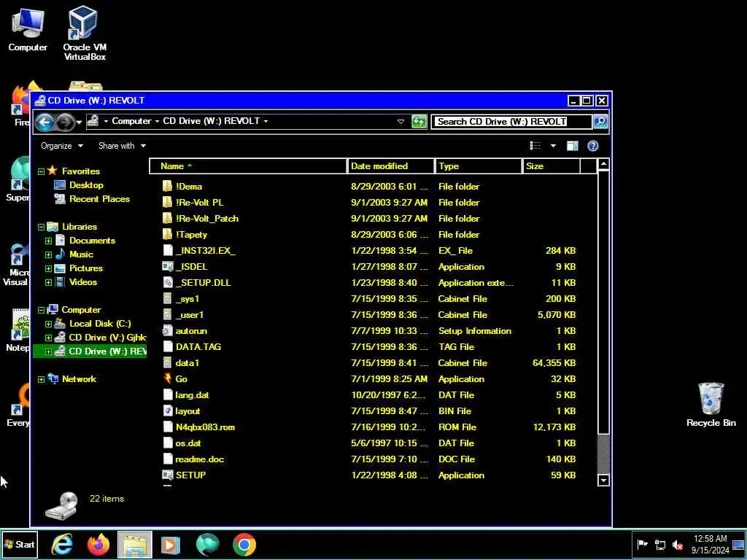Open the address bar history dropdown
747x560 pixels.
[400, 122]
